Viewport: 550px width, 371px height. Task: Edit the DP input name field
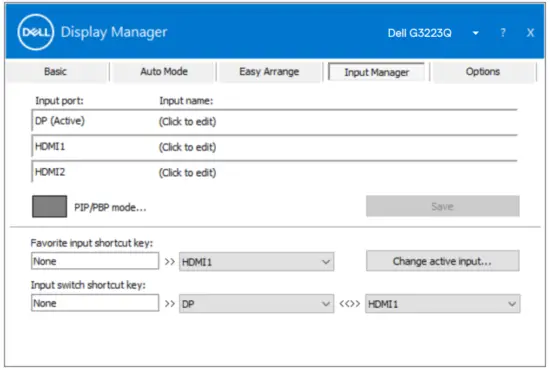pos(187,121)
